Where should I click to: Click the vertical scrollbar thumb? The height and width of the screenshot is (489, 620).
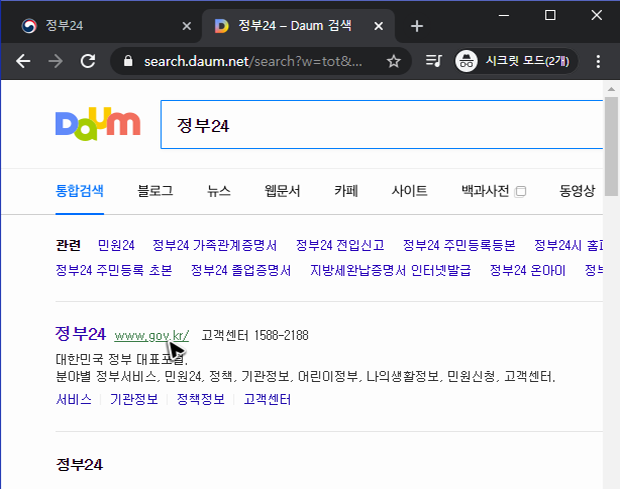coord(611,146)
